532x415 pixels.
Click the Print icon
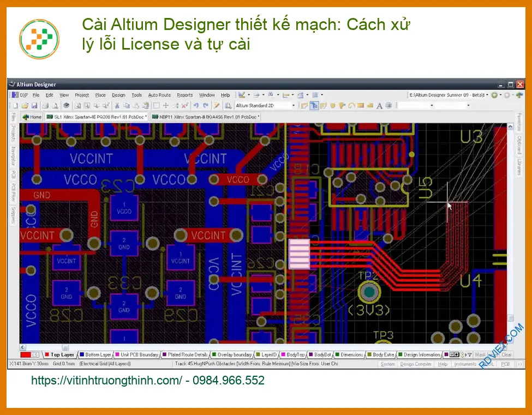tap(45, 106)
